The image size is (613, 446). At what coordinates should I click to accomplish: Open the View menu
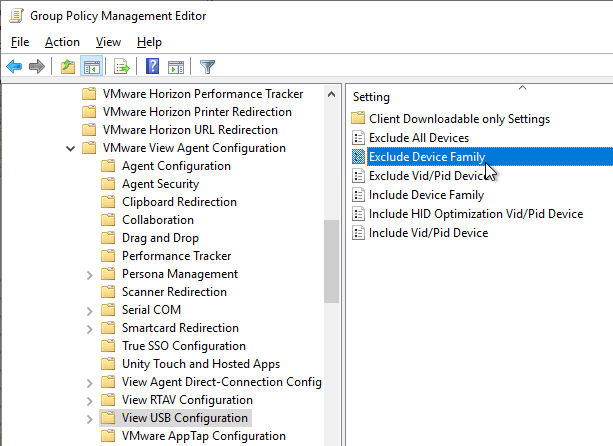pos(108,42)
